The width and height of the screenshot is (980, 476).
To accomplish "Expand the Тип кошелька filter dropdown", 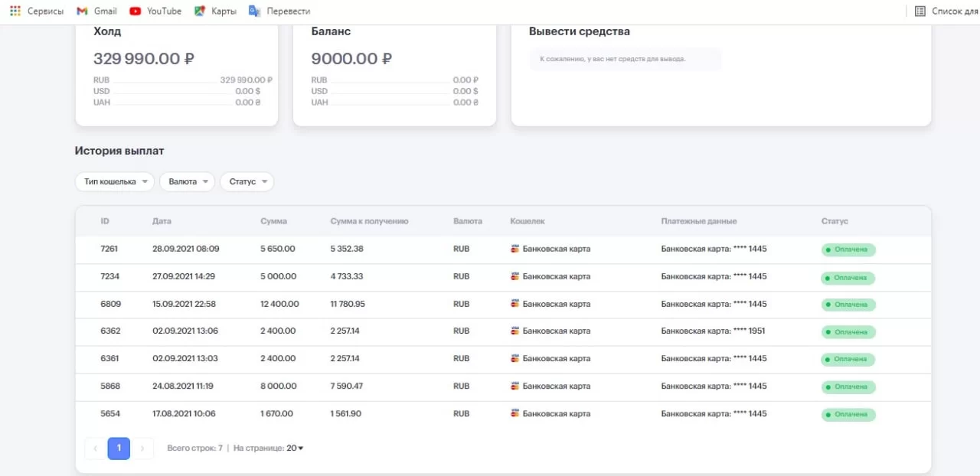I will coord(114,182).
